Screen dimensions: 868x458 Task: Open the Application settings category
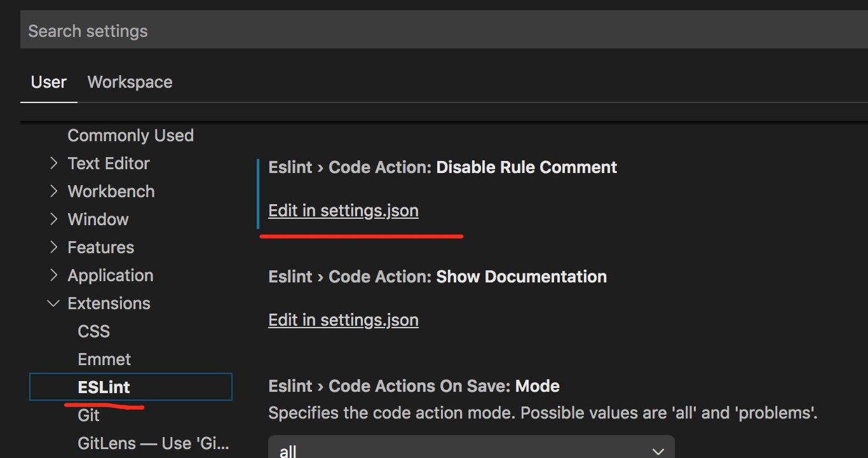[111, 275]
